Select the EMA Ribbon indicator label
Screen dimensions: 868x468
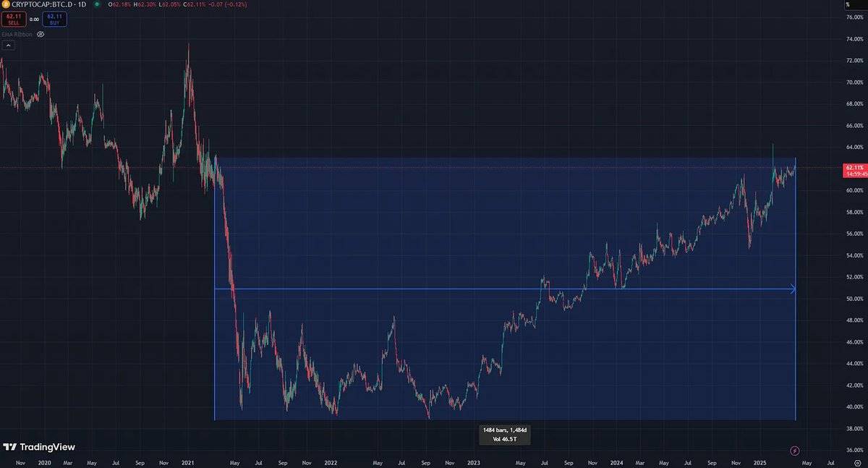coord(17,34)
